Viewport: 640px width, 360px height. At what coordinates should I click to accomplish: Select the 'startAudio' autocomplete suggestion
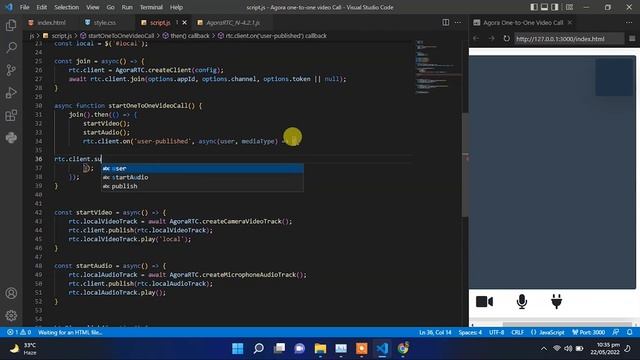click(202, 177)
